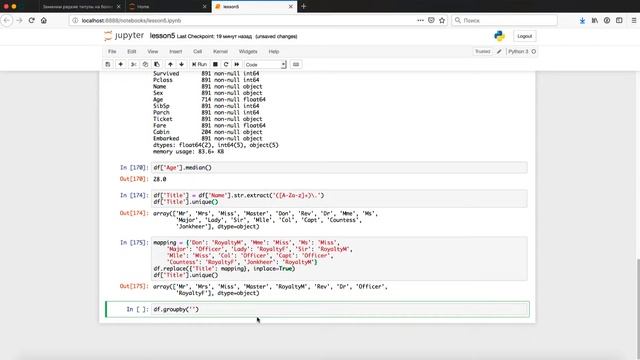This screenshot has width=640, height=360.
Task: Select the In [174] Title extract cell
Action: coord(339,199)
